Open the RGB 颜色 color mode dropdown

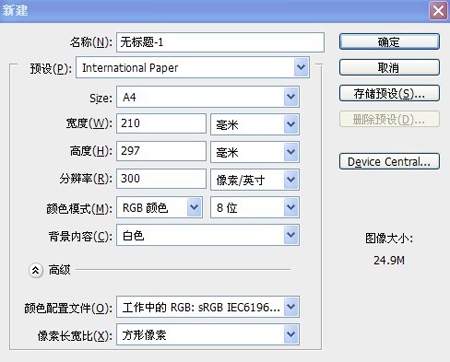159,207
